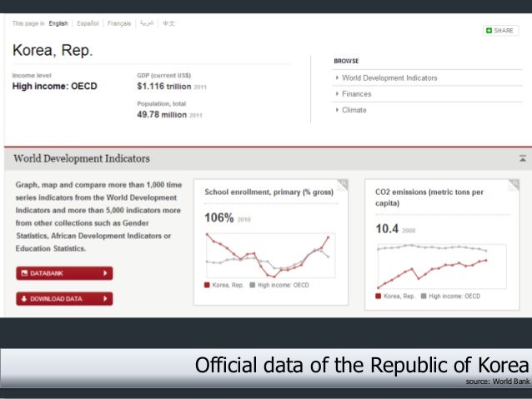Screen dimensions: 532x399
Task: Switch page language to Español
Action: click(88, 23)
